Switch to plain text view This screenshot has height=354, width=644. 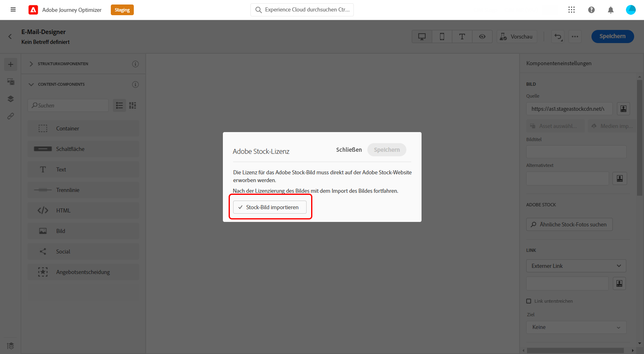click(x=462, y=37)
